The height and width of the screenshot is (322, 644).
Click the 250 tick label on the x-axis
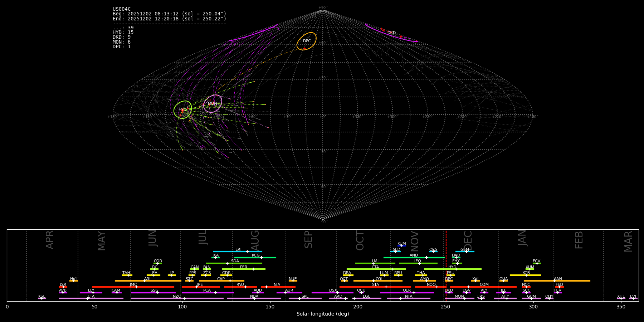445,307
